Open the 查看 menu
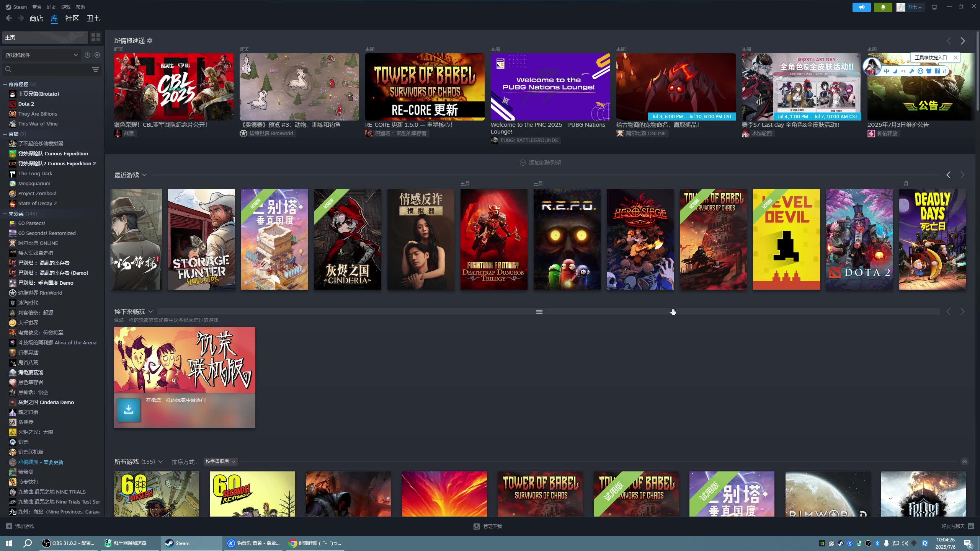 (37, 7)
